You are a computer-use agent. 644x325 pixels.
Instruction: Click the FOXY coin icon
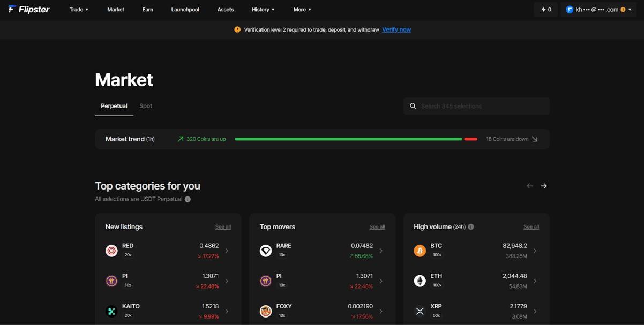(x=266, y=311)
